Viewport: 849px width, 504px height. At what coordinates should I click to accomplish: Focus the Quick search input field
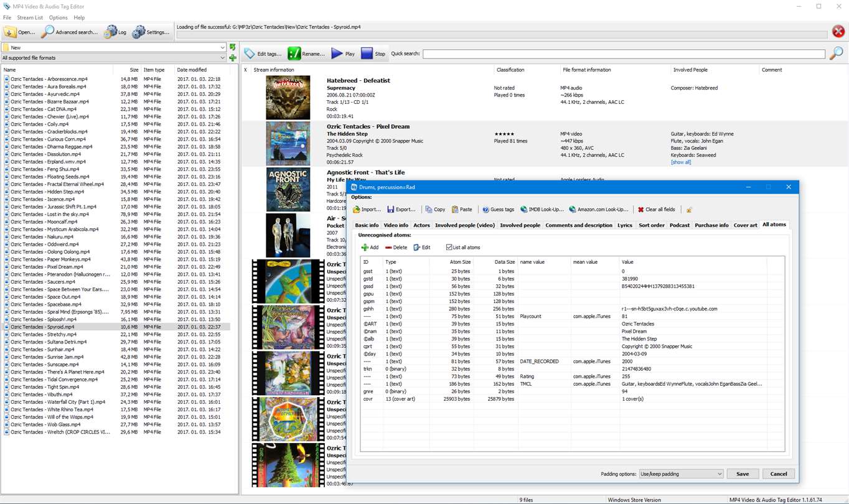point(624,54)
